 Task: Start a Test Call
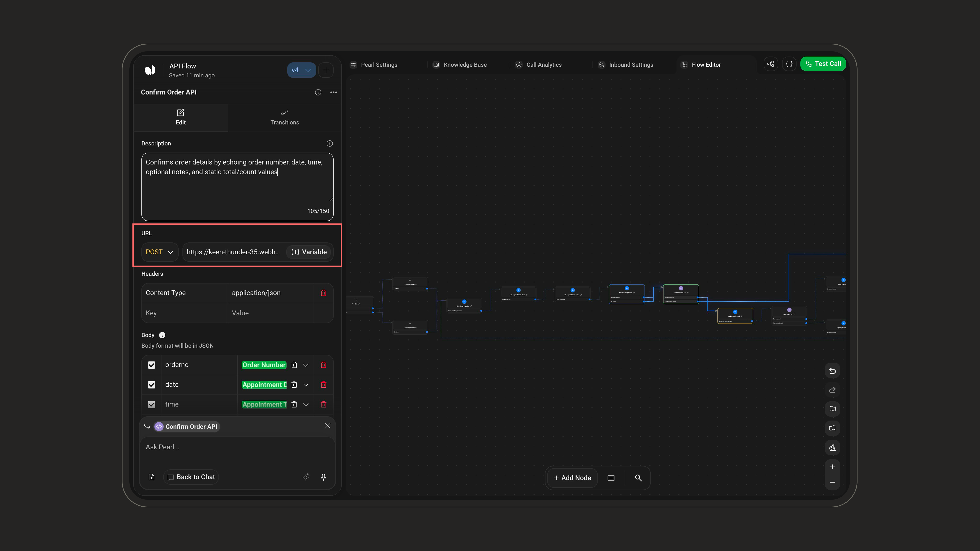click(x=823, y=64)
